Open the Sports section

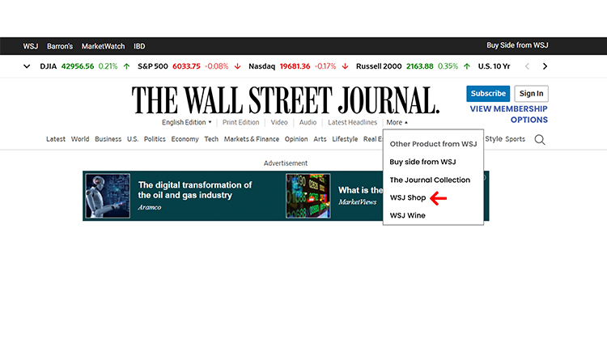(516, 139)
